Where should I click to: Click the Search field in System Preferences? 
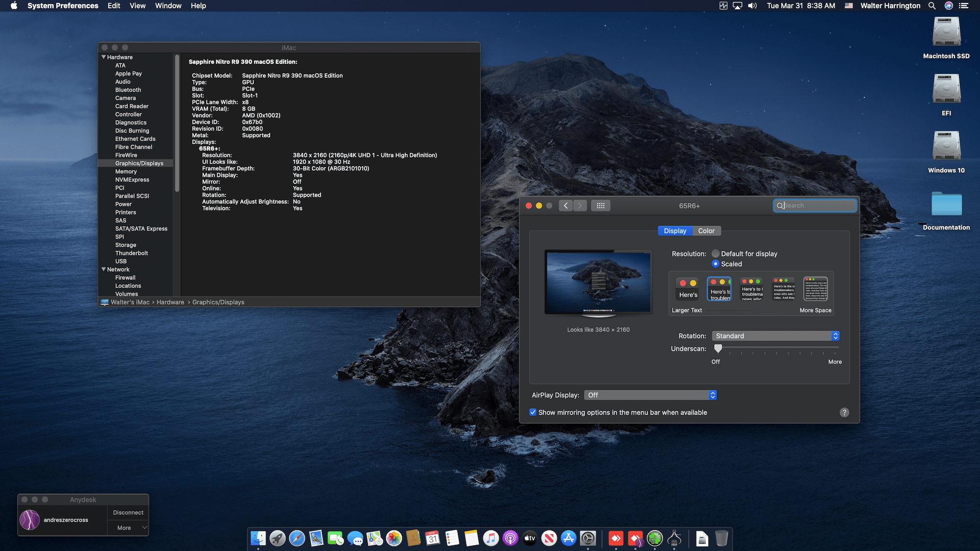point(815,206)
